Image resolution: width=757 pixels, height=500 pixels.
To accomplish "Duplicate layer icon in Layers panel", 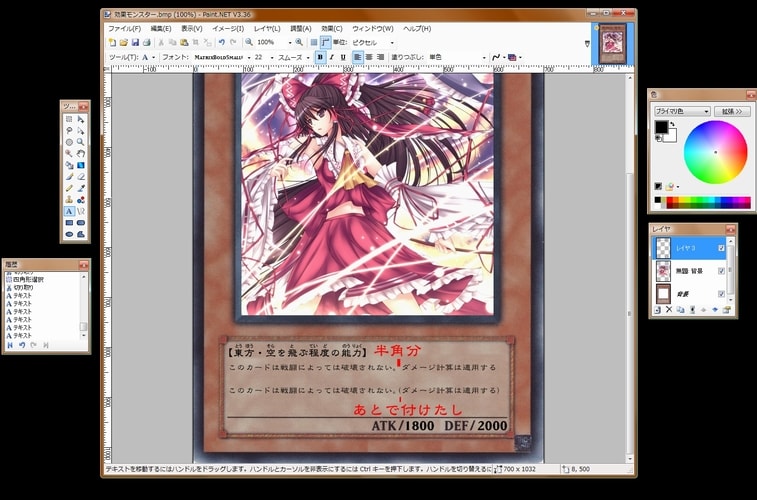I will coord(681,310).
